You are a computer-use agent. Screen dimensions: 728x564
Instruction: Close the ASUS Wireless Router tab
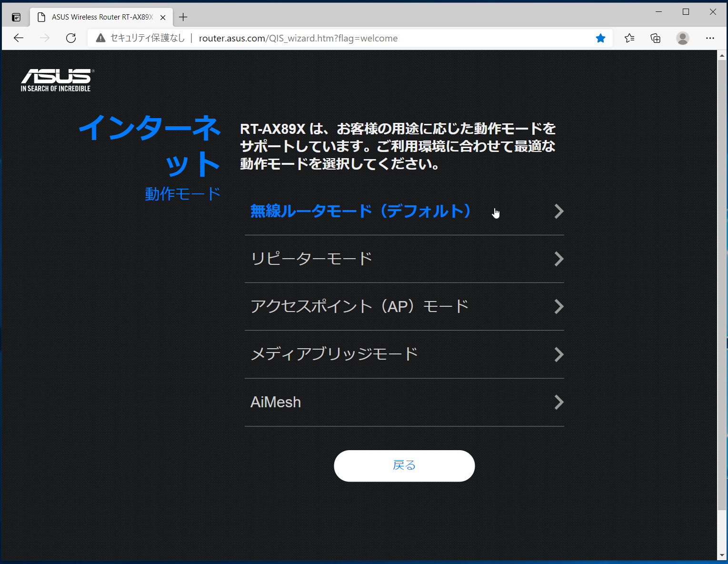[163, 17]
